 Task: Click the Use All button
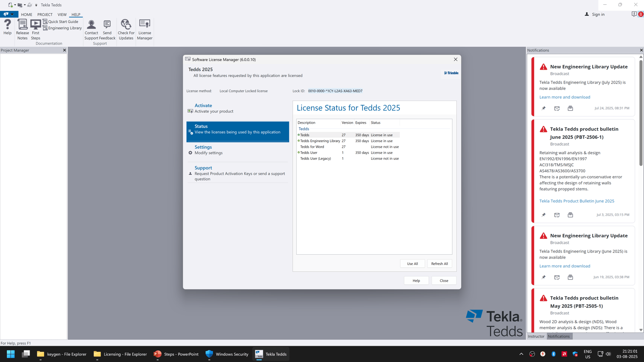coord(412,264)
